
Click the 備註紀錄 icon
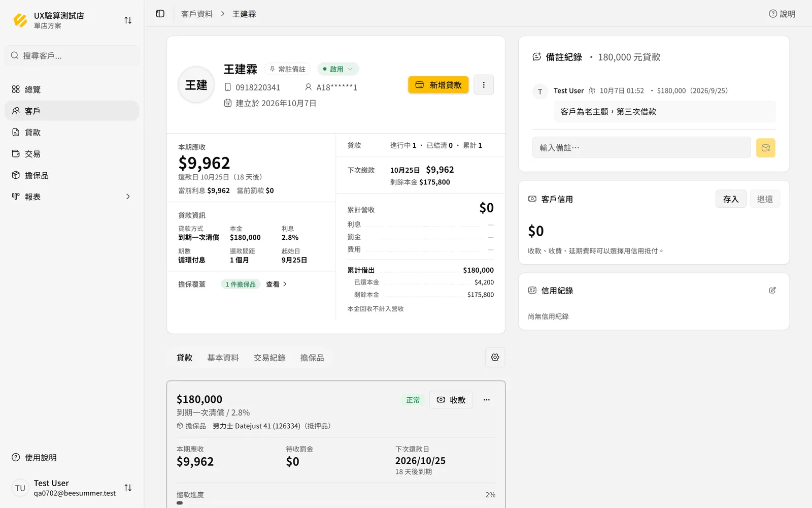pyautogui.click(x=536, y=57)
